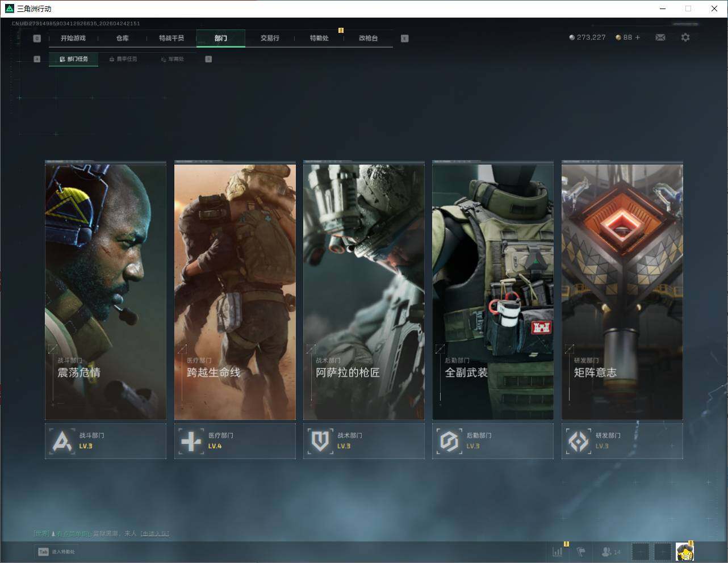Open the 改枪台 tab
Screen dimensions: 728x563
[x=368, y=38]
